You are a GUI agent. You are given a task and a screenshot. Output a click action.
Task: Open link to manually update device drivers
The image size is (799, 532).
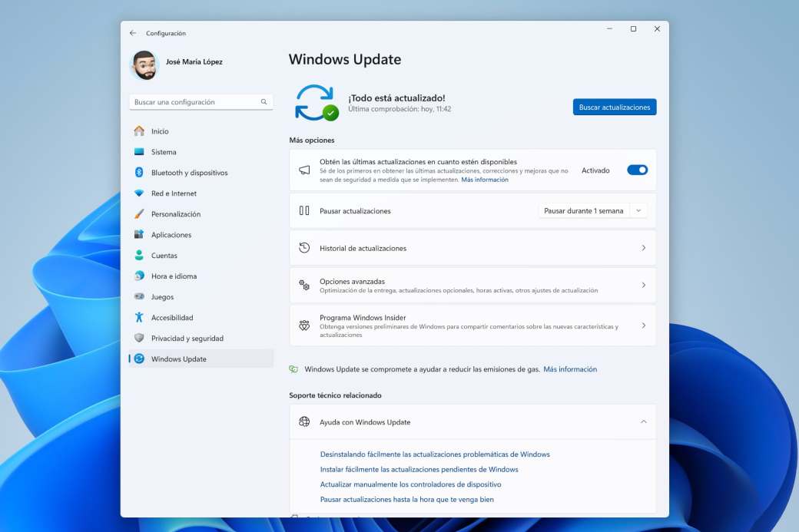(x=412, y=484)
